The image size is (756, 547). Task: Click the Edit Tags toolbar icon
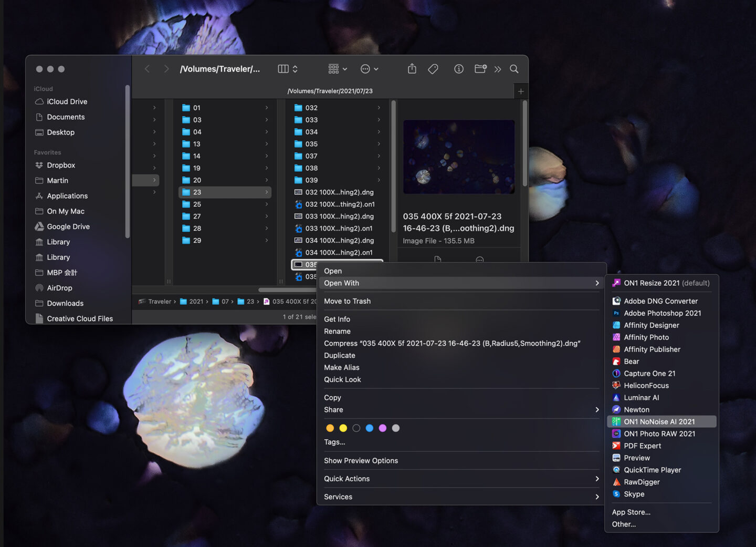click(433, 69)
